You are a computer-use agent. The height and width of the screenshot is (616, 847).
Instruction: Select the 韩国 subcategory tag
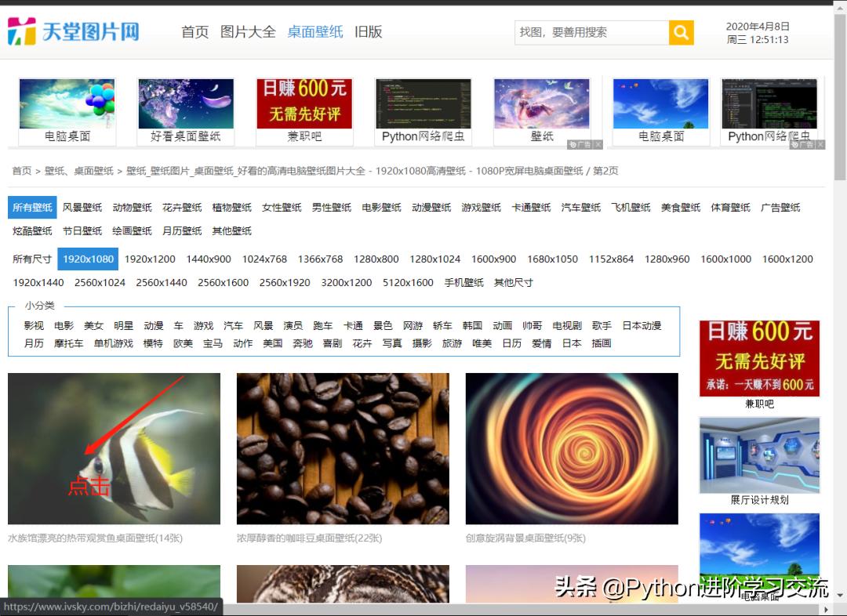coord(474,325)
